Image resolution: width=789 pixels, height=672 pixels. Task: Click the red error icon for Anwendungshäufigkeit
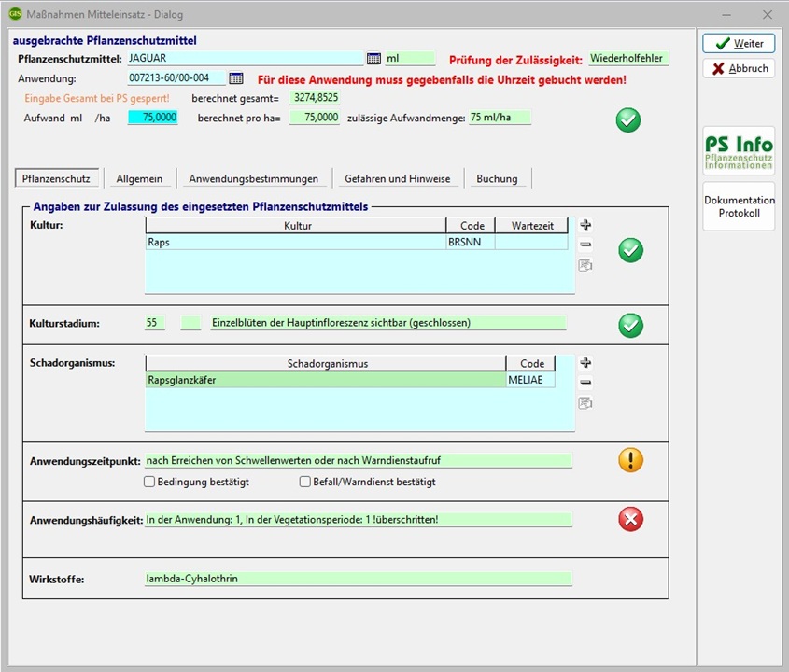[630, 519]
